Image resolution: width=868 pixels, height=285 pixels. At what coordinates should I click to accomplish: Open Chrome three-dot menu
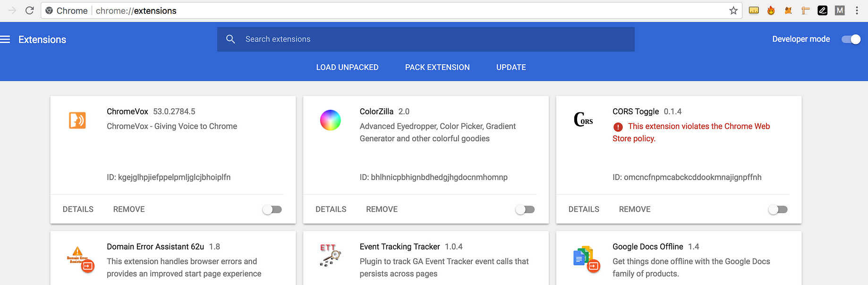pos(857,10)
